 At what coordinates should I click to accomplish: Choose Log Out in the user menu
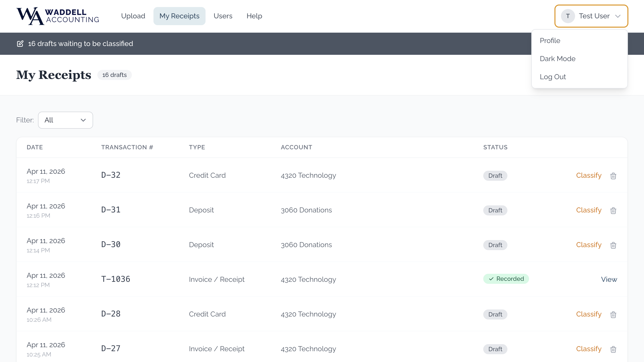[580, 77]
